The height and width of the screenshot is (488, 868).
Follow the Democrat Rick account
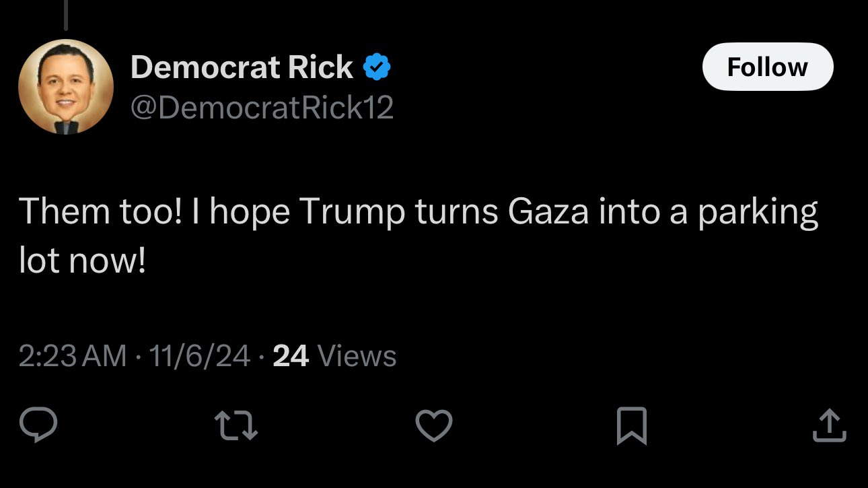tap(767, 67)
